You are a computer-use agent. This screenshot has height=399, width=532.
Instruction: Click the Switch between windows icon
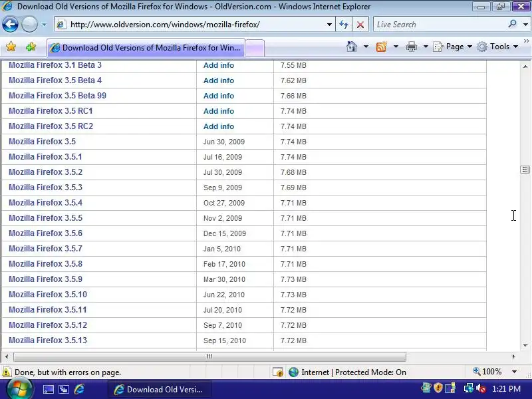(x=64, y=389)
